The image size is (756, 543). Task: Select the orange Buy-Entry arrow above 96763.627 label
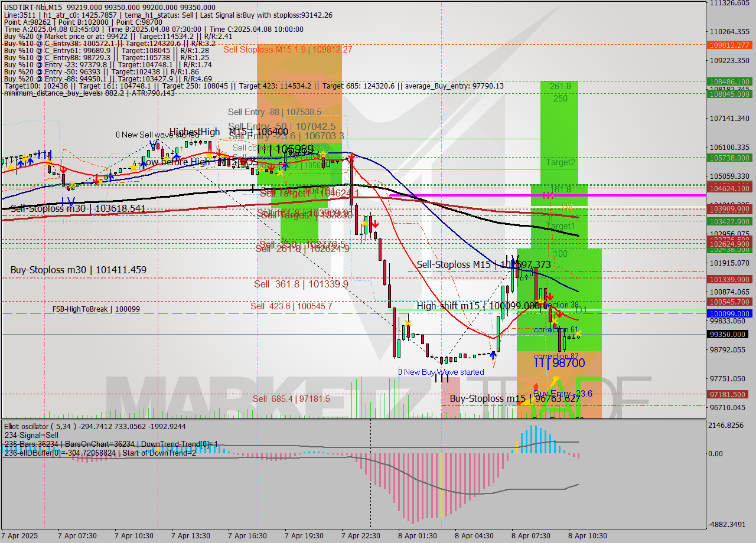tap(535, 387)
